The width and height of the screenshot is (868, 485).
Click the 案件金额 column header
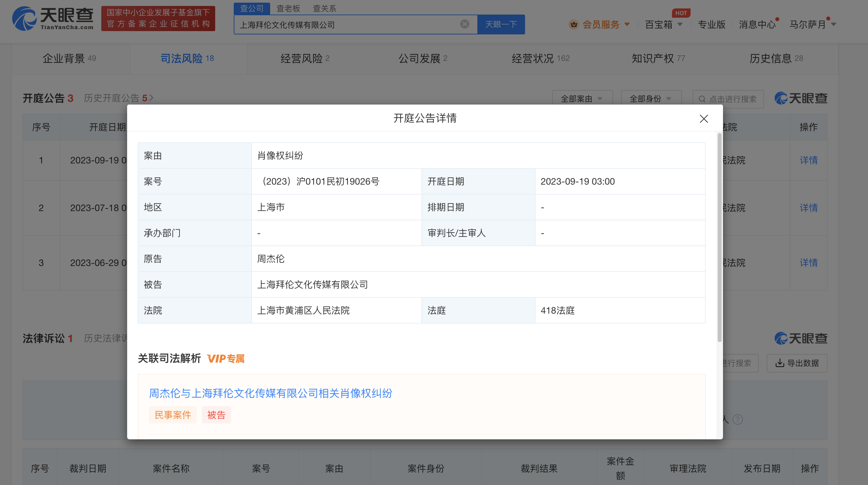point(620,468)
